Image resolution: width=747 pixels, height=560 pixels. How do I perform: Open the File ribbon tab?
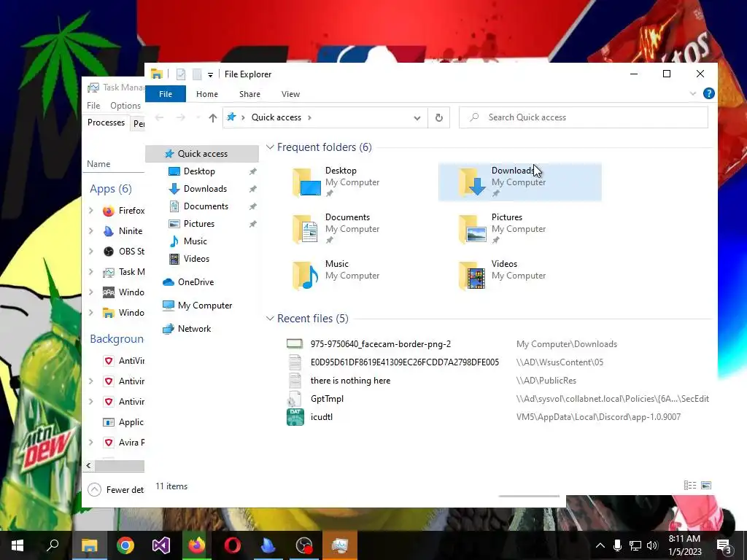166,94
